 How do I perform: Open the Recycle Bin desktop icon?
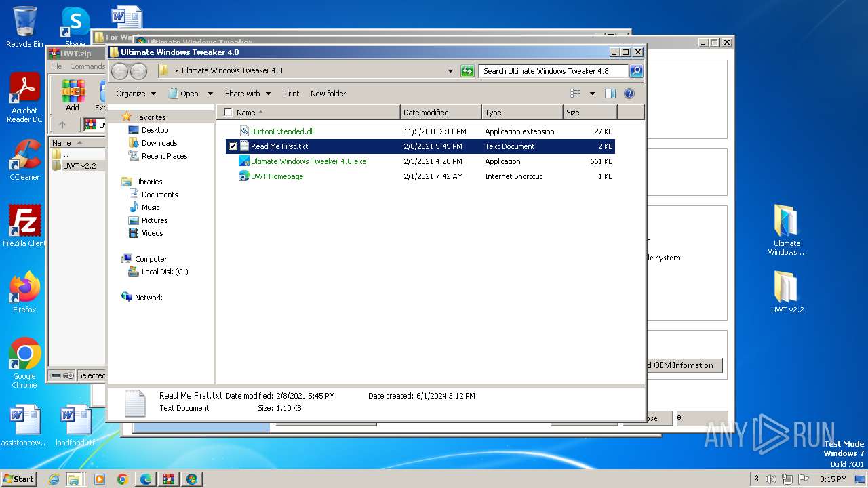[24, 27]
